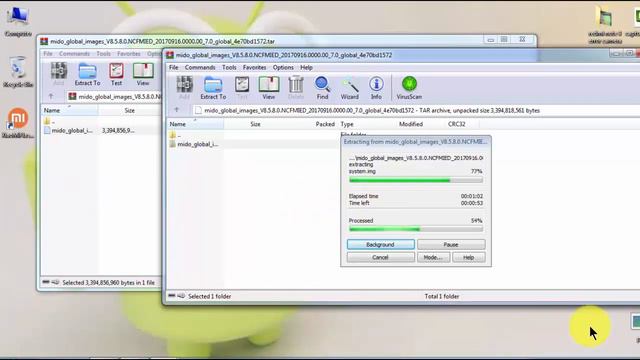Click the Add icon in front WinRAR toolbar
640x360 pixels.
coord(184,87)
